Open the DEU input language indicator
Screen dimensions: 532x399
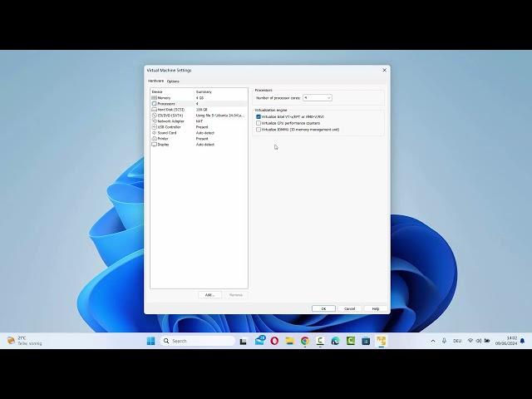[457, 341]
